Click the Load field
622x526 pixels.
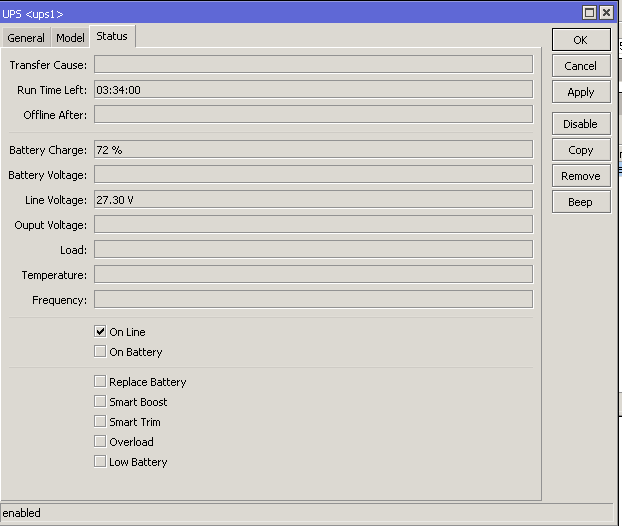pyautogui.click(x=313, y=250)
